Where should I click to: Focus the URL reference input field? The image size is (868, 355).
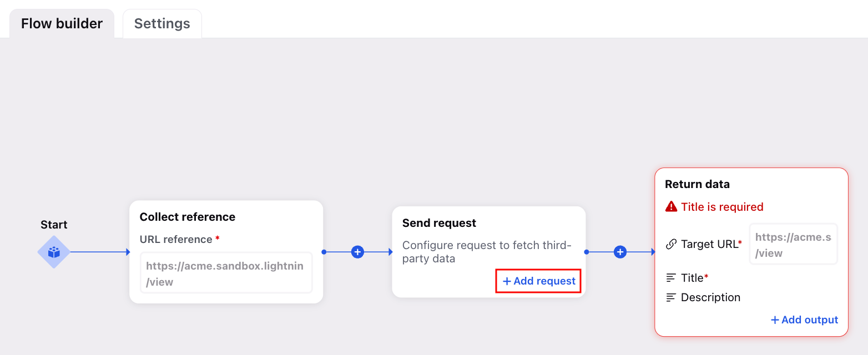pos(226,273)
